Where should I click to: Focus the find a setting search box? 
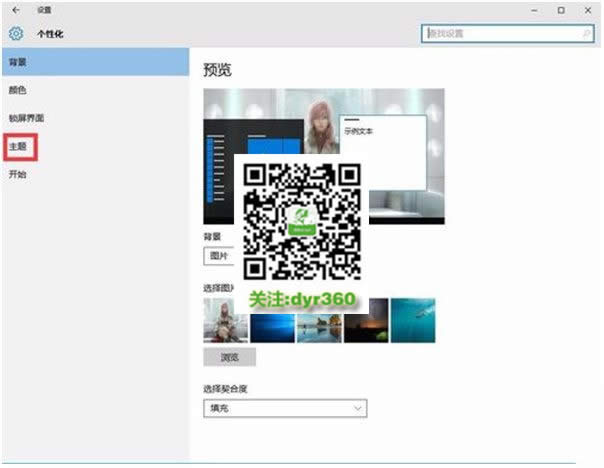click(508, 34)
